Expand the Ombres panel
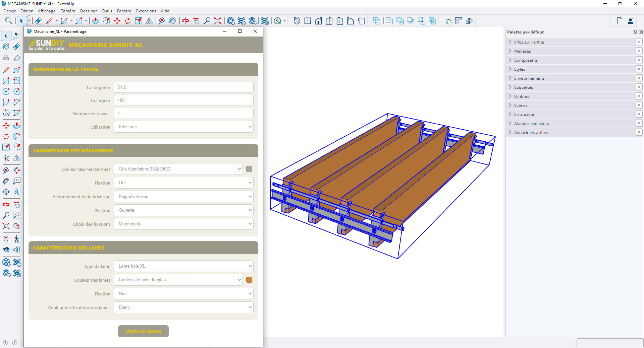This screenshot has height=348, width=644. pos(521,96)
